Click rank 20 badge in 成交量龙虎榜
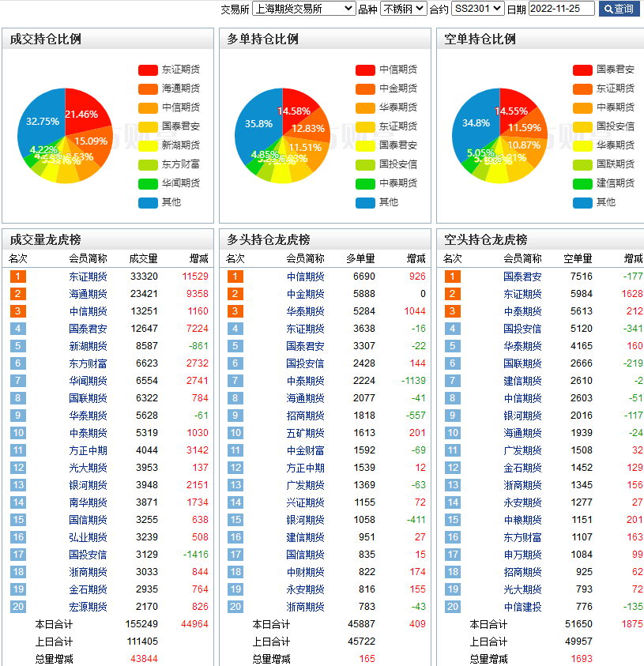This screenshot has width=644, height=666. (18, 607)
